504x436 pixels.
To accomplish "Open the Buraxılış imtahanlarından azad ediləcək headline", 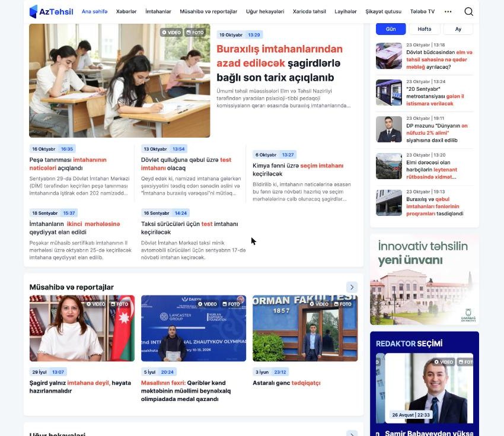I will tap(279, 63).
